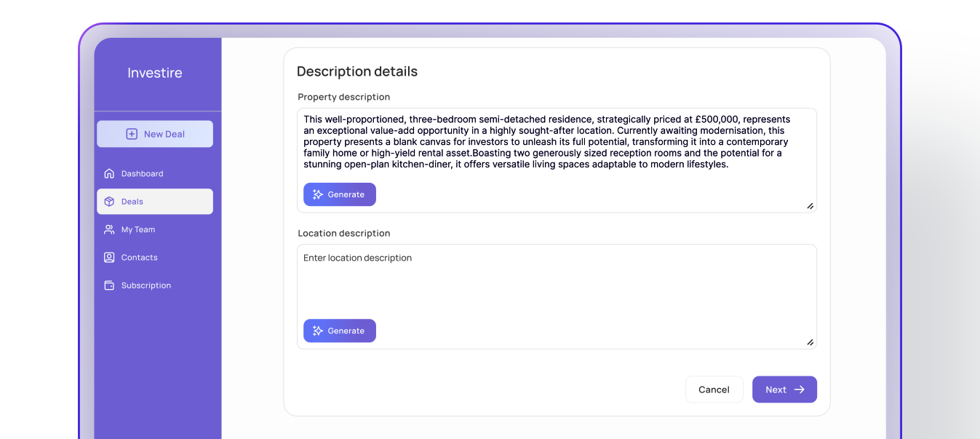
Task: Select Subscription in the sidebar
Action: [146, 285]
